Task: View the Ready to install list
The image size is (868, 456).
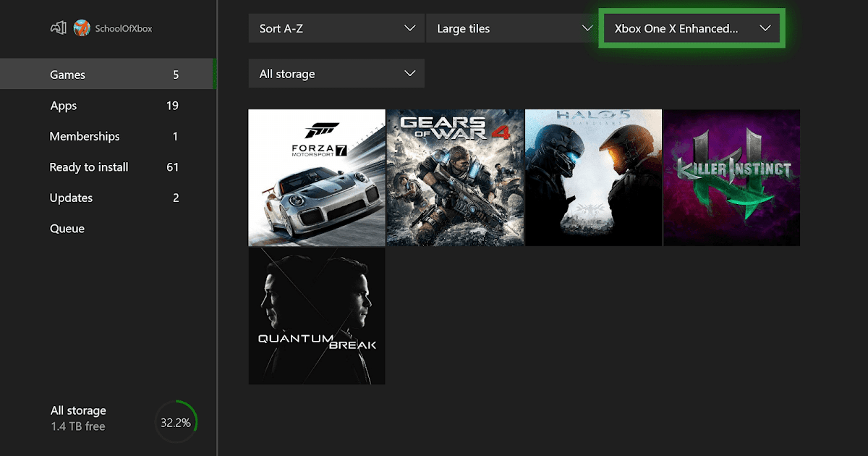Action: pos(89,167)
